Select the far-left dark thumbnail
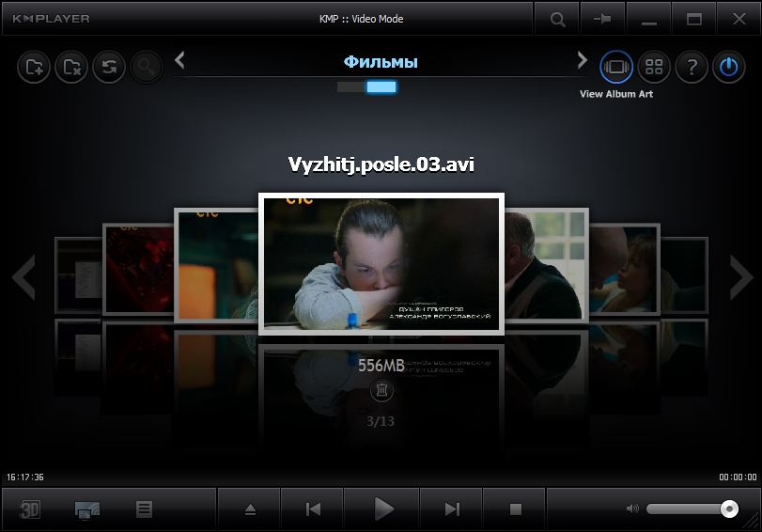762x532 pixels. click(x=78, y=275)
